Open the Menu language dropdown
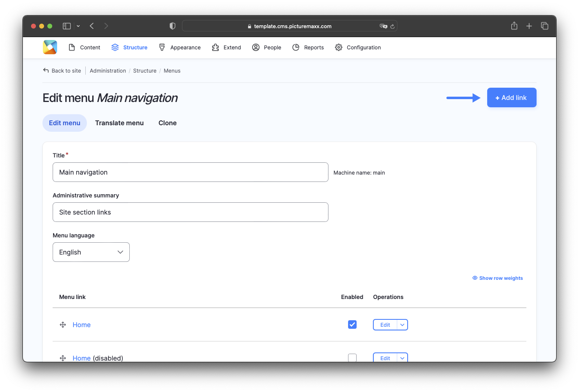 [x=91, y=252]
